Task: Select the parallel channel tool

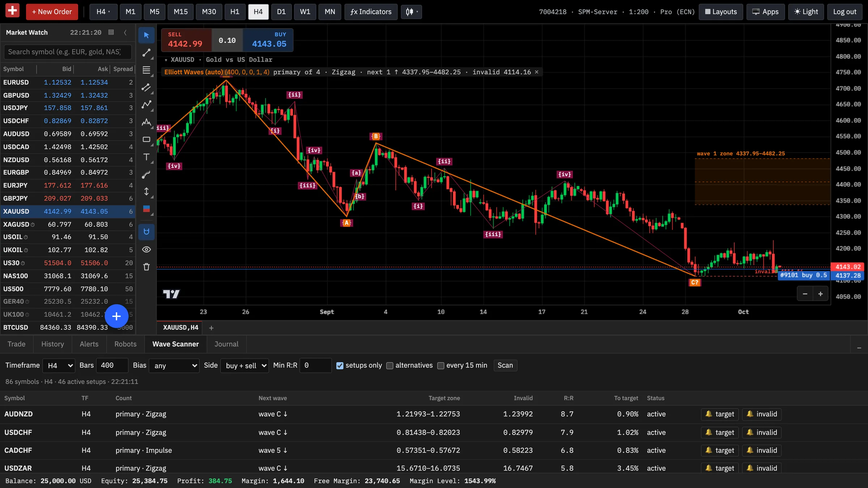Action: pyautogui.click(x=146, y=87)
